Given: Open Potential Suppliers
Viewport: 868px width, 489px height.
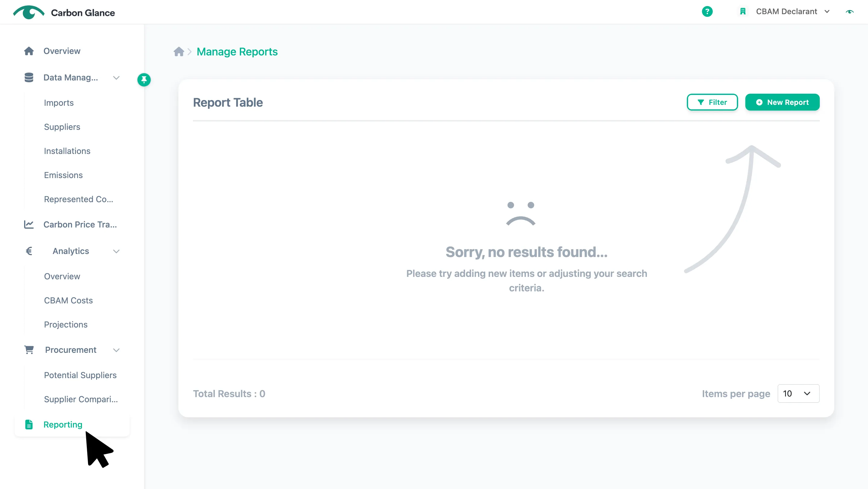Looking at the screenshot, I should tap(80, 375).
